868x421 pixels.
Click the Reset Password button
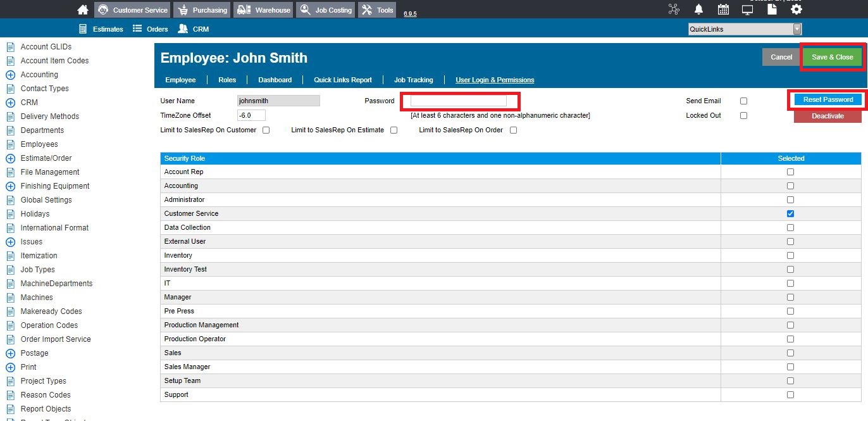pyautogui.click(x=828, y=100)
